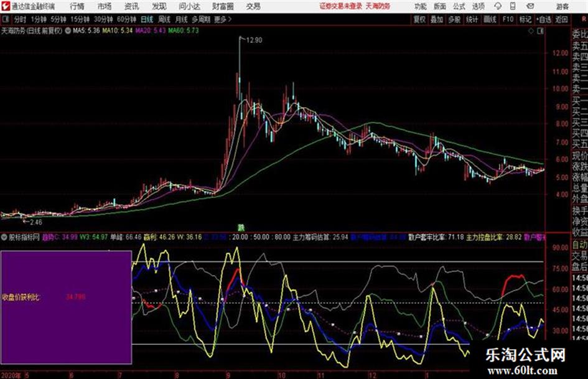
Task: Click the 多股 toolbar button
Action: coord(454,19)
